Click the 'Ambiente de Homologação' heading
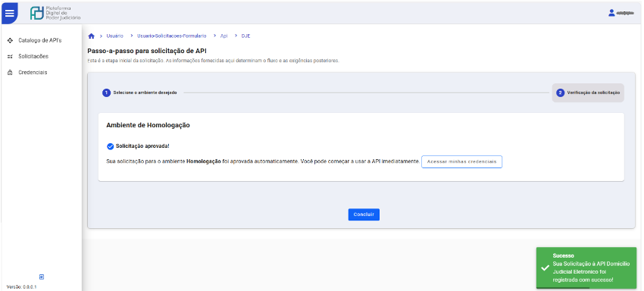This screenshot has width=644, height=291. click(148, 125)
